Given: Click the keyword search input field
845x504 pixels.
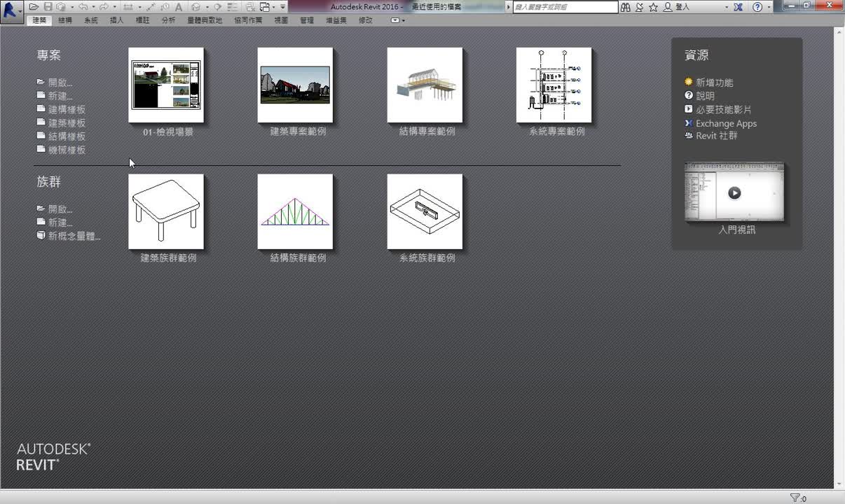Looking at the screenshot, I should pyautogui.click(x=565, y=7).
